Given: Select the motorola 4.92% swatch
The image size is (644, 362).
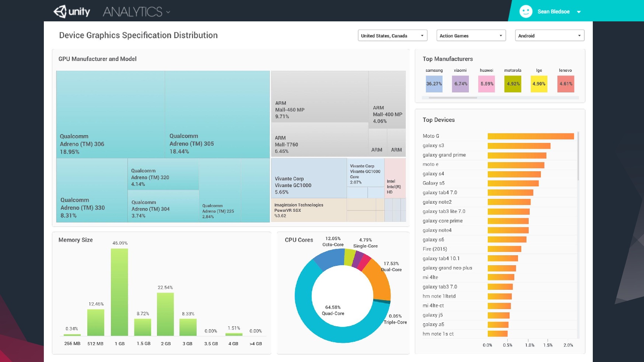Looking at the screenshot, I should click(513, 84).
